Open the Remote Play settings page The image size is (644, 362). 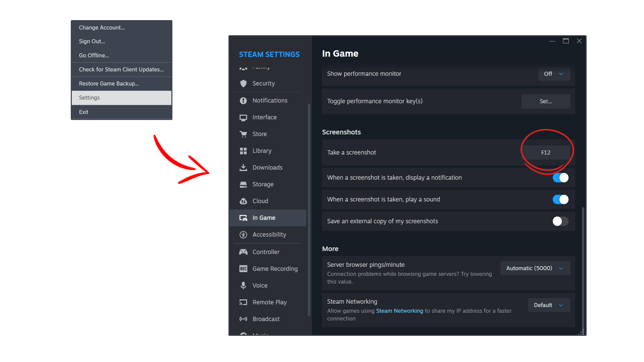(268, 302)
